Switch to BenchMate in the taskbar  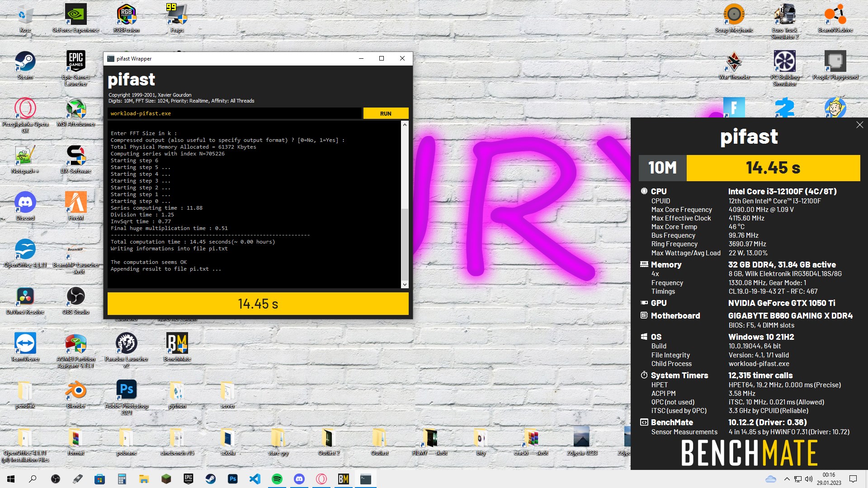[344, 479]
